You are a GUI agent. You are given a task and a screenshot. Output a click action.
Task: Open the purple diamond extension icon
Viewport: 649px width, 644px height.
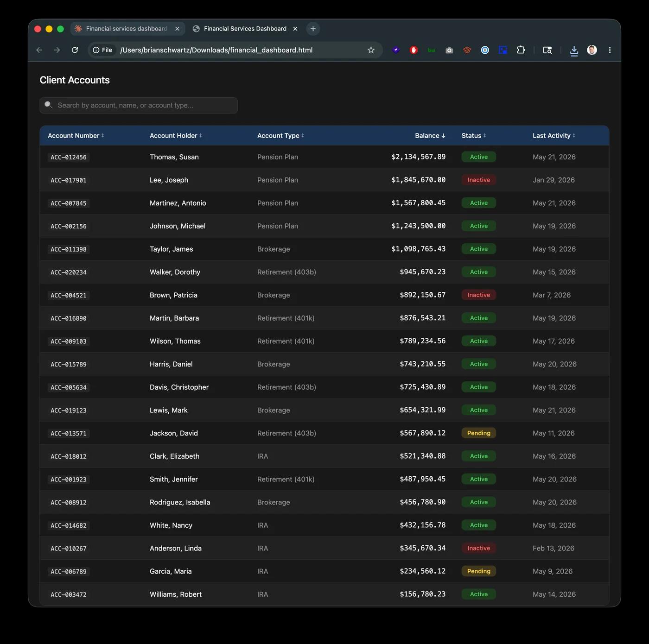point(396,50)
